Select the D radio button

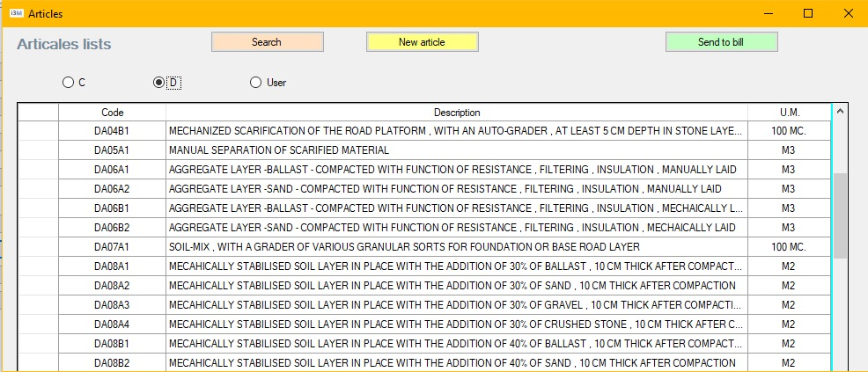158,83
